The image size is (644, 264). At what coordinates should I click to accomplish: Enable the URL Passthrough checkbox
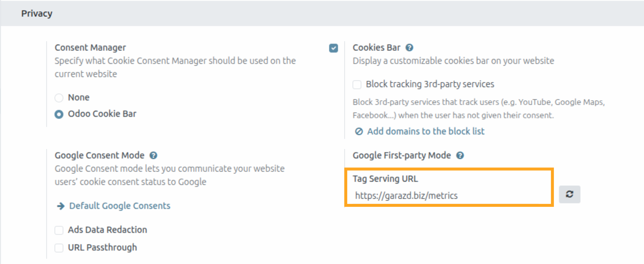coord(59,248)
